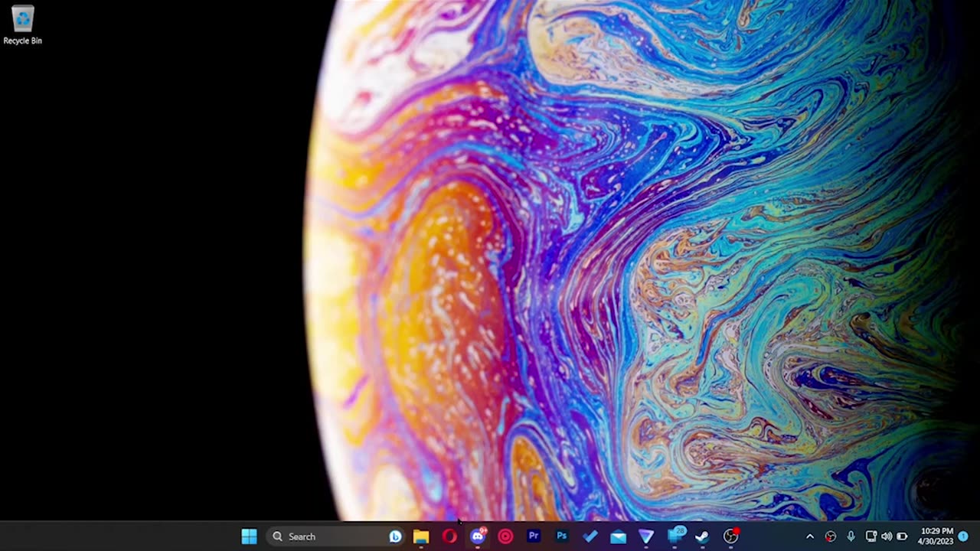The width and height of the screenshot is (980, 551).
Task: Expand the hidden system tray icons
Action: [810, 536]
